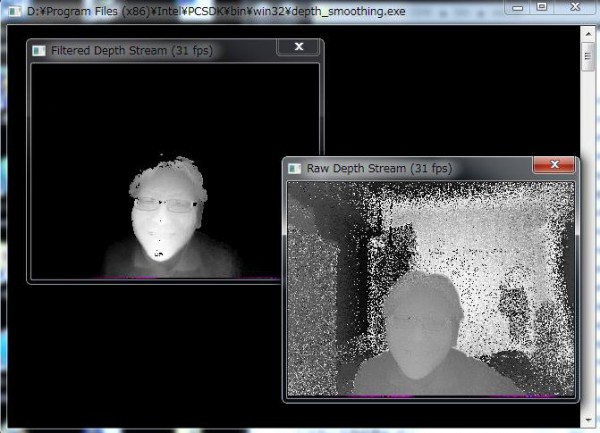Close the depth_smoothing.exe console window

click(574, 7)
